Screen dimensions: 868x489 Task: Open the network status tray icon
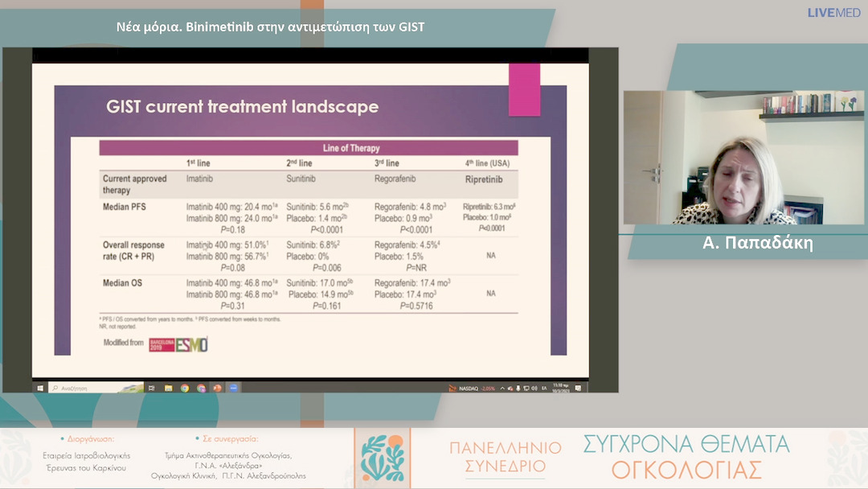[526, 388]
